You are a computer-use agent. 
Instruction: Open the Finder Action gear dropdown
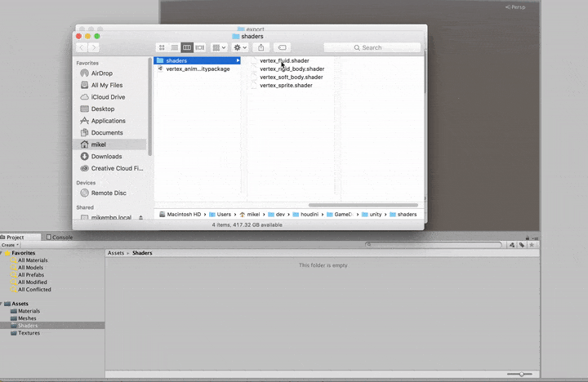click(239, 47)
